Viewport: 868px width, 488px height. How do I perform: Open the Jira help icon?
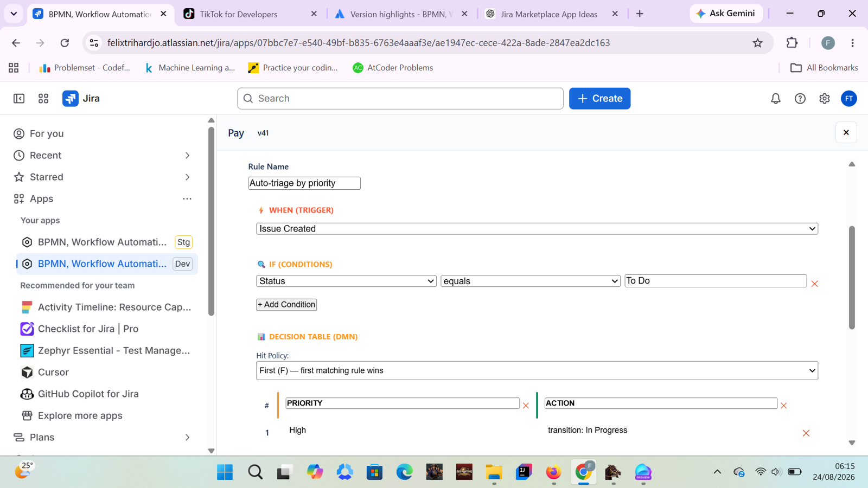(800, 99)
